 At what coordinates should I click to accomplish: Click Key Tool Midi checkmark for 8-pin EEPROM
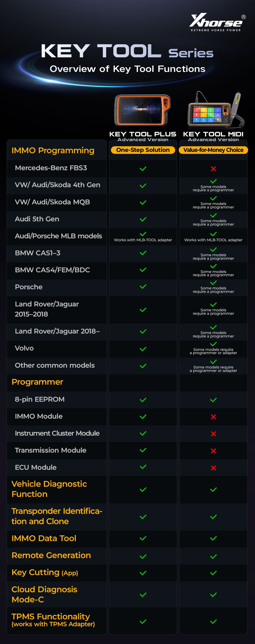coord(213,400)
